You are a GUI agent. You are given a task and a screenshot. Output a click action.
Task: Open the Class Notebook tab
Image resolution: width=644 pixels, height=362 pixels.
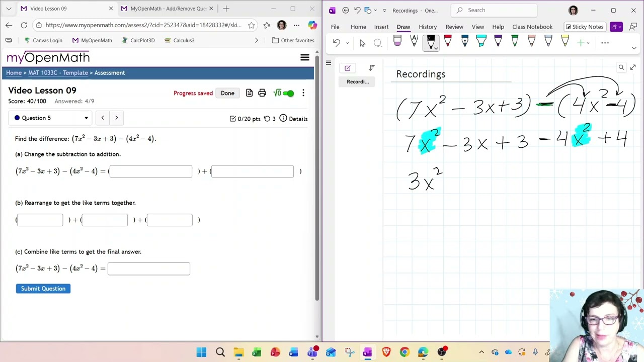click(532, 27)
